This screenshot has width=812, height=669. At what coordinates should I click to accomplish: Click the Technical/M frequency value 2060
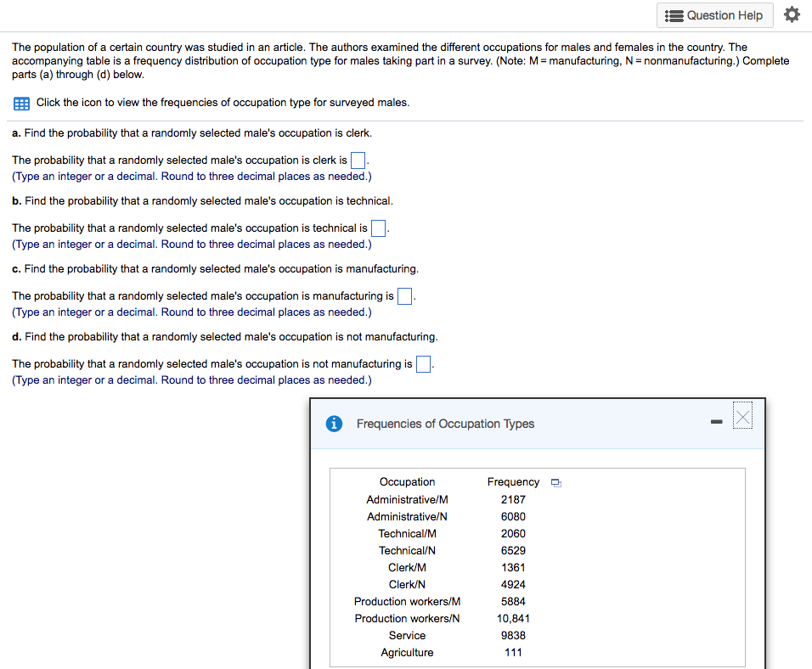click(513, 534)
